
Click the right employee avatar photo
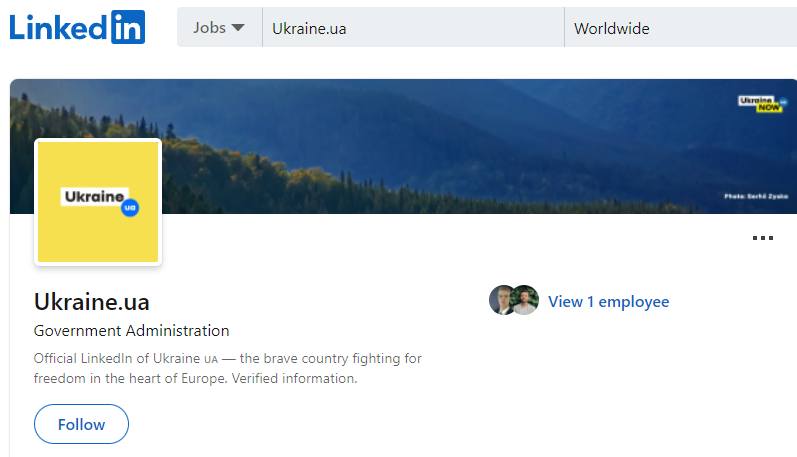click(525, 300)
